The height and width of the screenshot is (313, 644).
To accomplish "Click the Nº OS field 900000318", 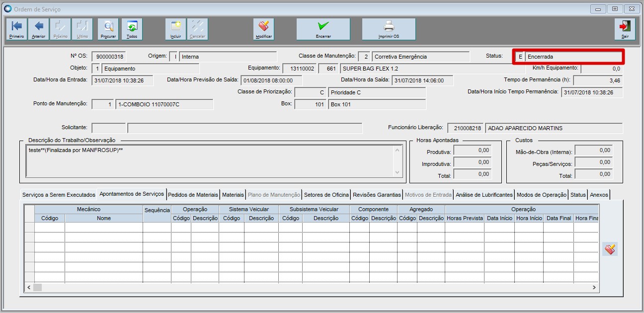I will click(110, 57).
